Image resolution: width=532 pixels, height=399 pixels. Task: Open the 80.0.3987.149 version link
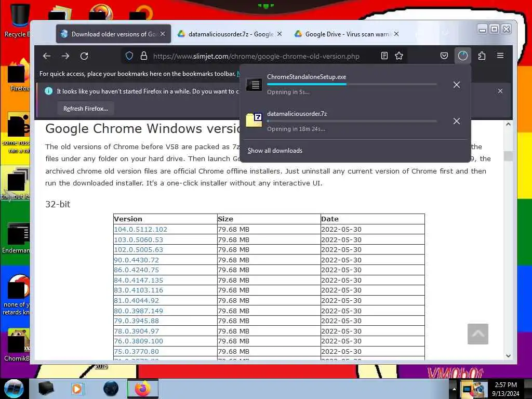tap(138, 311)
